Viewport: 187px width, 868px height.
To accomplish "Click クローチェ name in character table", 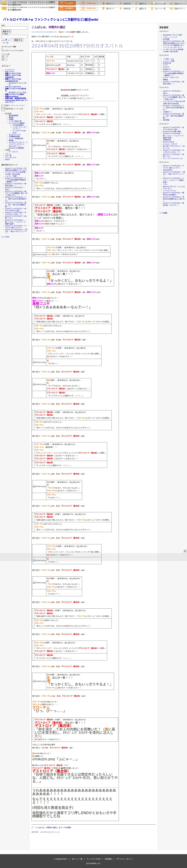I will point(51,61).
